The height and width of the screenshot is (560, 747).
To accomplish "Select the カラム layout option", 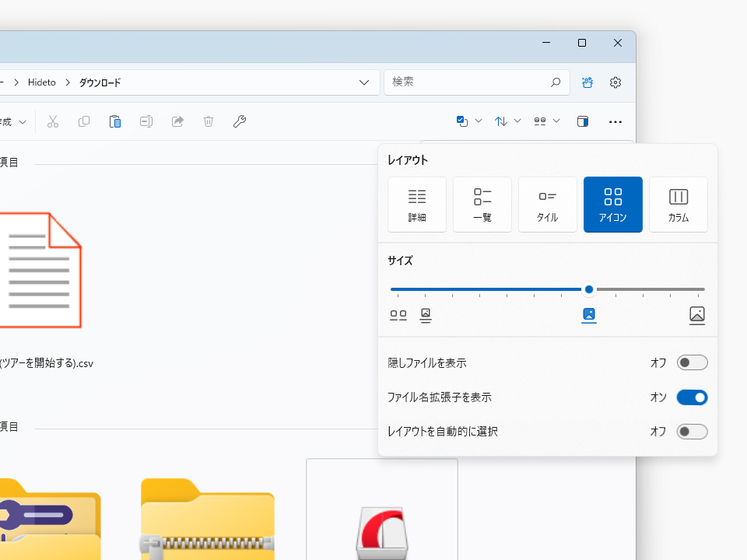I will (x=678, y=205).
